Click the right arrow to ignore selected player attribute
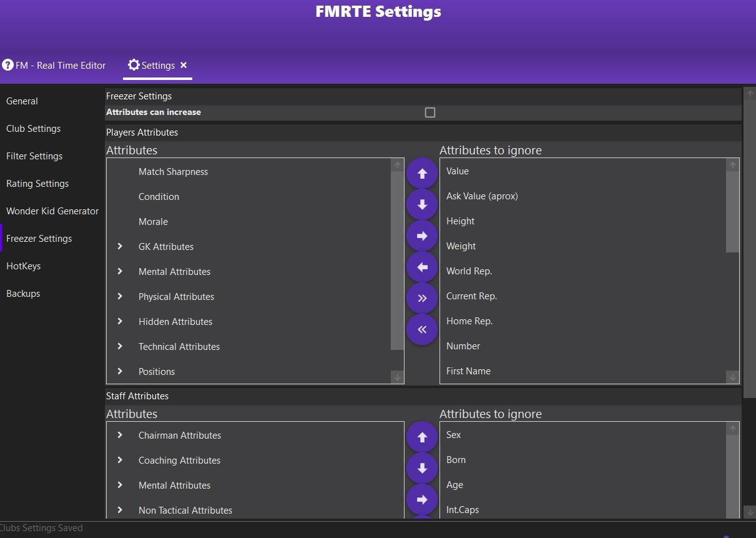756x538 pixels. click(422, 236)
